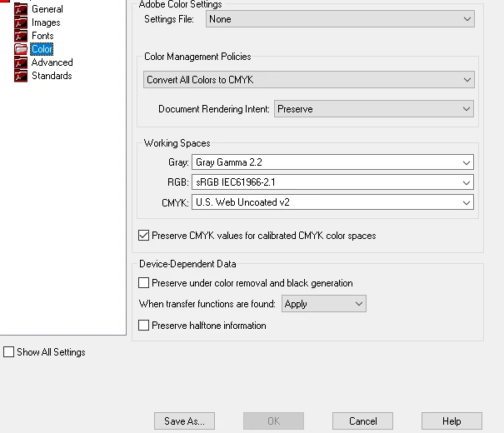Click the Advanced settings icon
Viewport: 504px width, 433px height.
[21, 62]
